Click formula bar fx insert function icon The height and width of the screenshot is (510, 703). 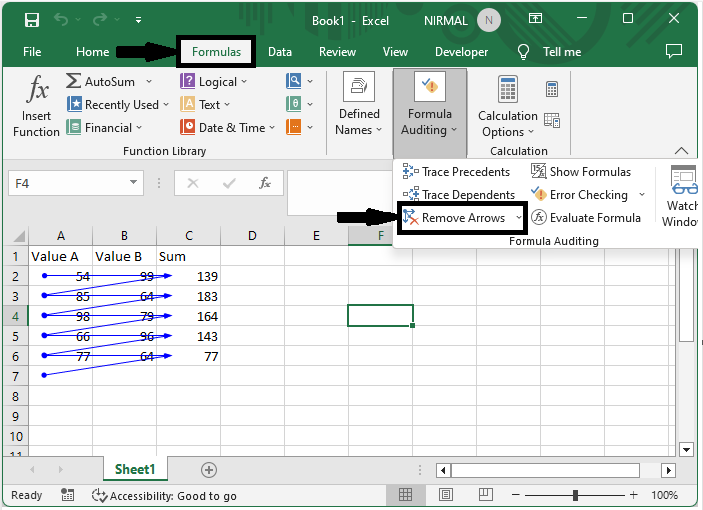click(x=265, y=183)
